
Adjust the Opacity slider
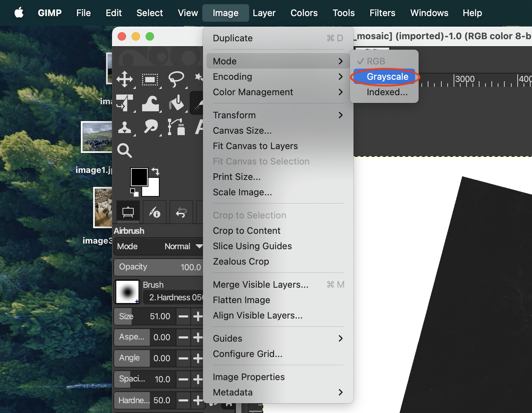point(159,267)
